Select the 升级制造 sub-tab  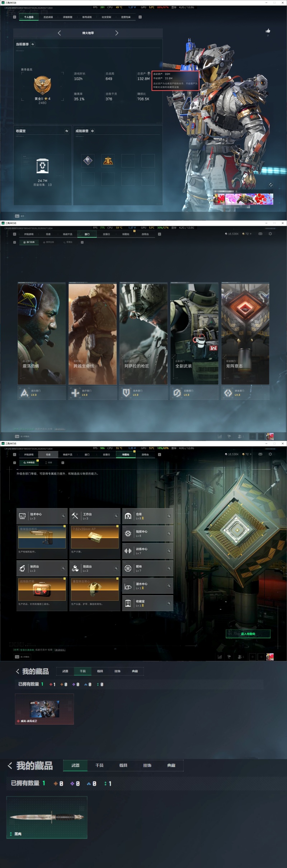click(x=29, y=462)
